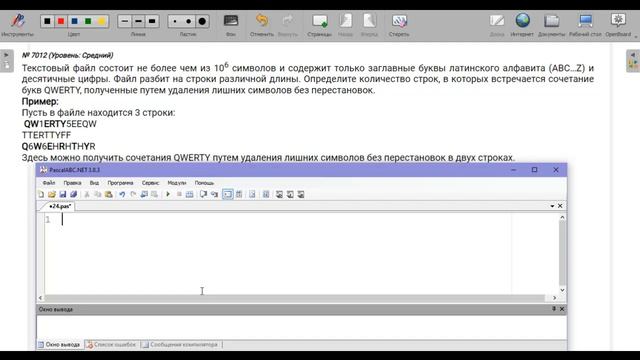640x360 pixels.
Task: Switch to the 24.pas tab
Action: click(60, 207)
